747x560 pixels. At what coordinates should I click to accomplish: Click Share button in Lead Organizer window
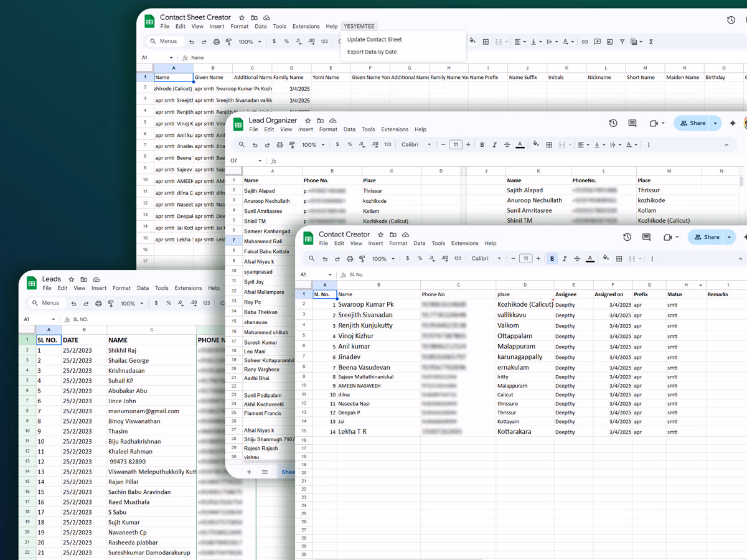(x=692, y=123)
